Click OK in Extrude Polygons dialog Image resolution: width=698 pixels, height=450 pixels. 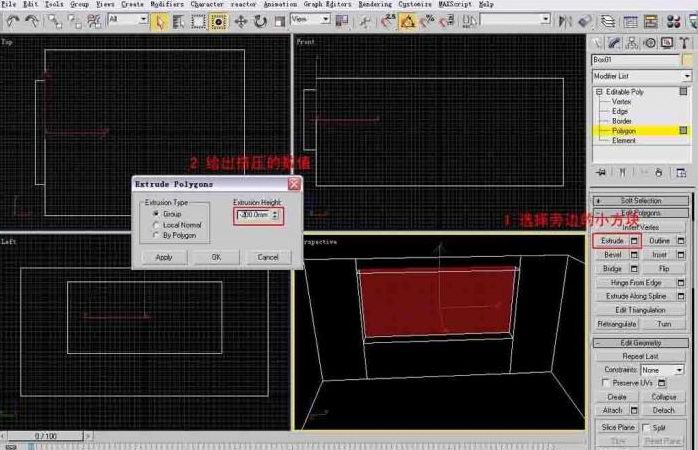pos(216,257)
